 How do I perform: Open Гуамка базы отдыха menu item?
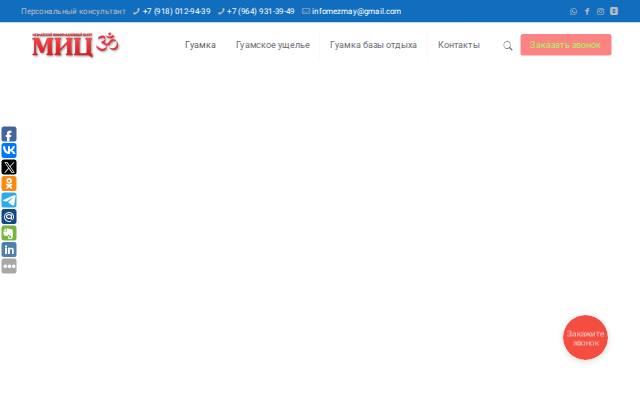pos(373,45)
